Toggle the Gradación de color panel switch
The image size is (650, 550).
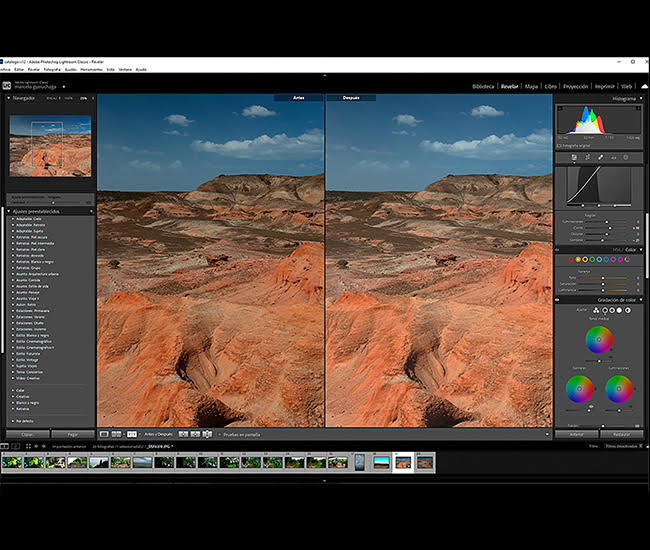click(x=558, y=300)
